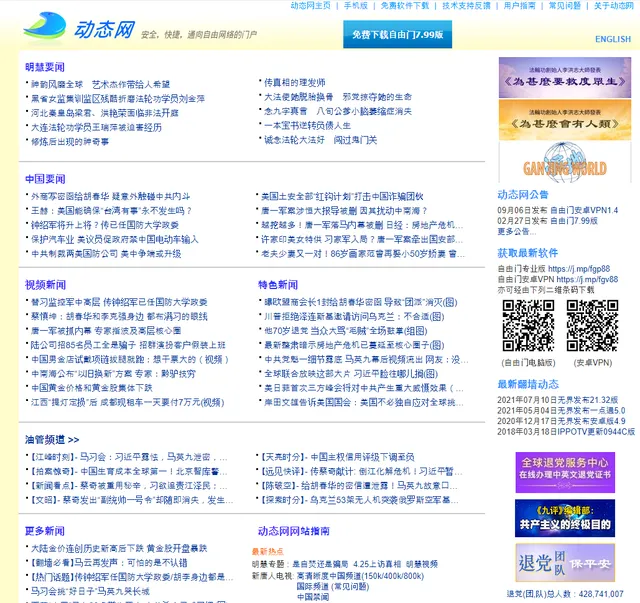640x603 pixels.
Task: Click the 《為甚麼要救度眾生》 banner
Action: coord(564,78)
